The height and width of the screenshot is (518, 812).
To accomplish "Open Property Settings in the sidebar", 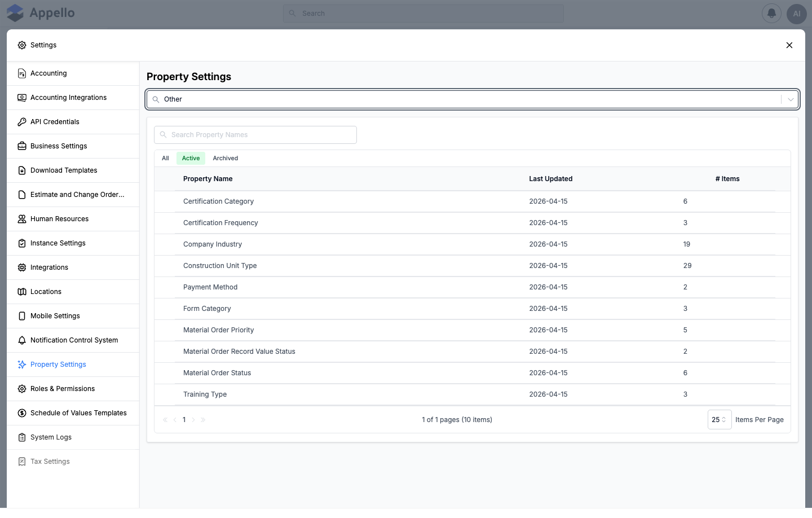I will coord(73,365).
